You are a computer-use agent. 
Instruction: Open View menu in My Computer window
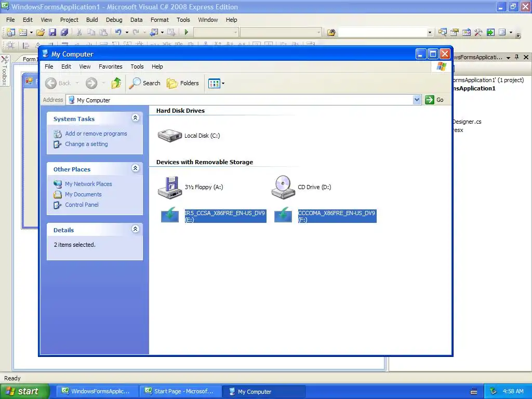coord(85,66)
